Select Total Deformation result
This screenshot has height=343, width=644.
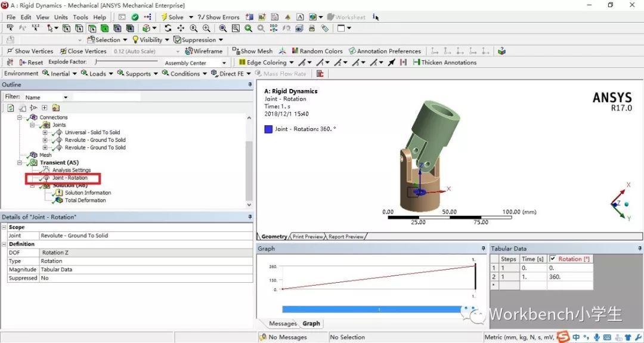[x=85, y=200]
